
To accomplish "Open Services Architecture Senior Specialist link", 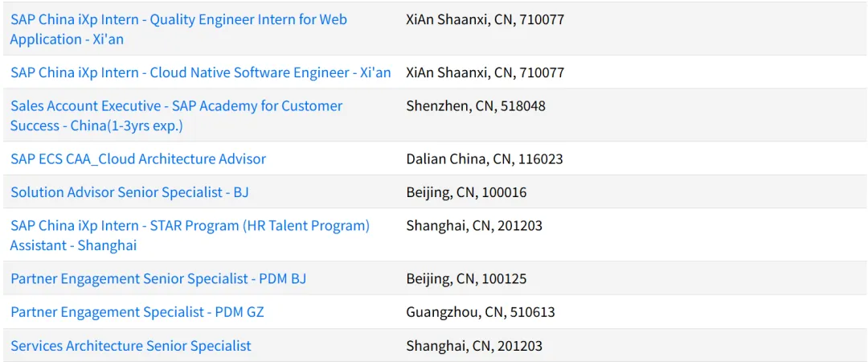I will pyautogui.click(x=131, y=346).
